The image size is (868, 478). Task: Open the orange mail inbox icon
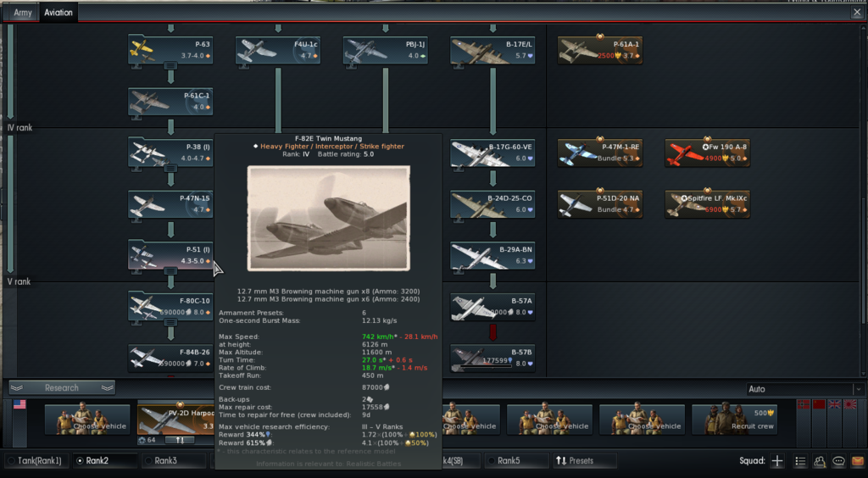[858, 461]
